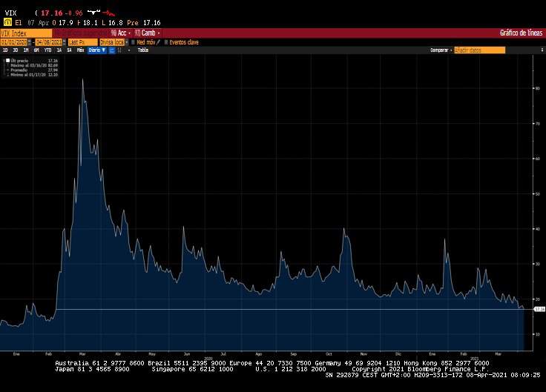
Task: Open the 97) Camb menu
Action: tap(147, 33)
